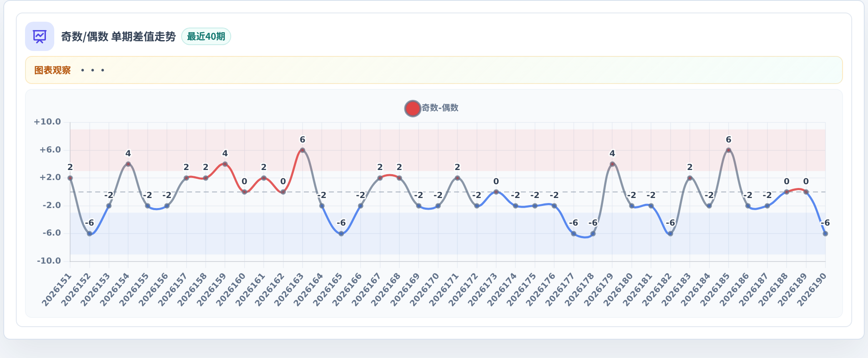The height and width of the screenshot is (358, 868).
Task: Click the chart presentation icon beside title
Action: (x=40, y=36)
